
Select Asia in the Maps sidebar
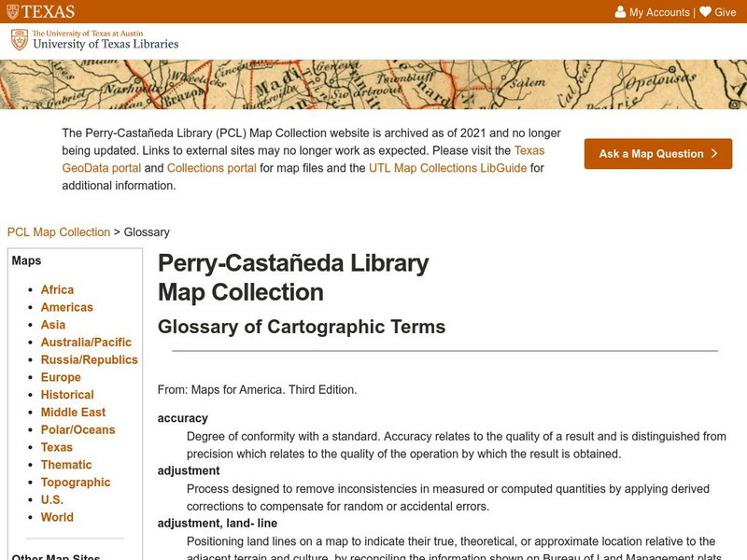tap(53, 325)
